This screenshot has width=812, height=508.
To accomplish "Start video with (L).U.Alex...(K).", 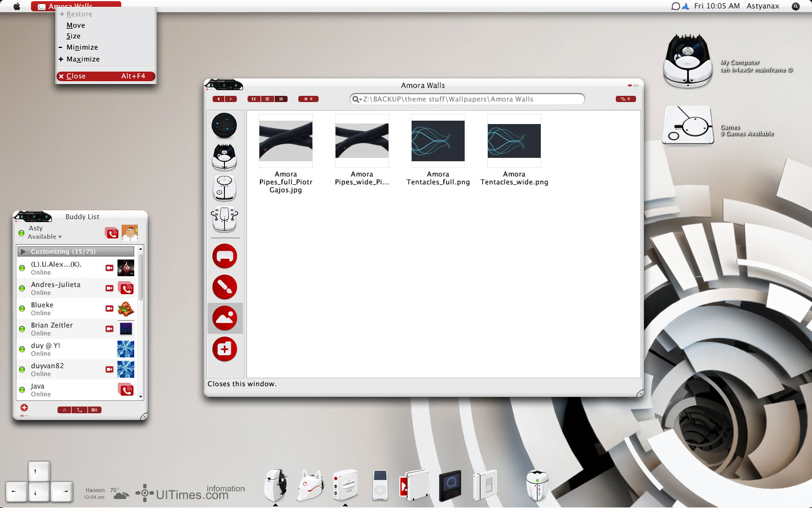I will point(109,268).
